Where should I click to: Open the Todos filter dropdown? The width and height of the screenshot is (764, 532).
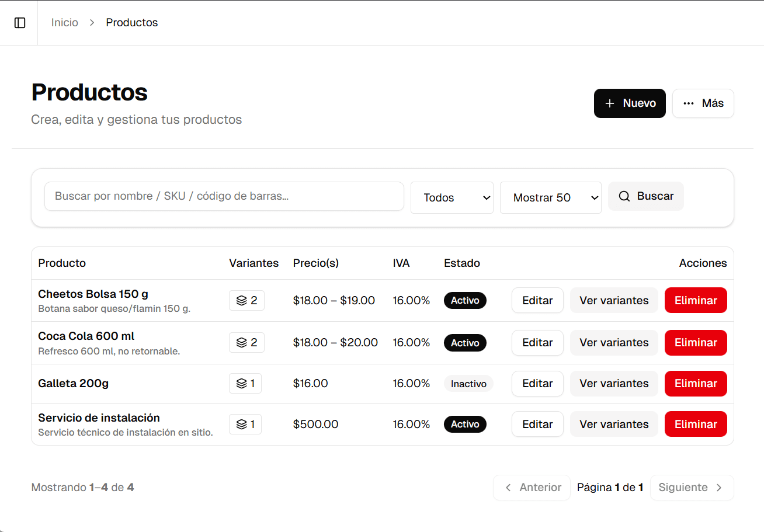452,197
